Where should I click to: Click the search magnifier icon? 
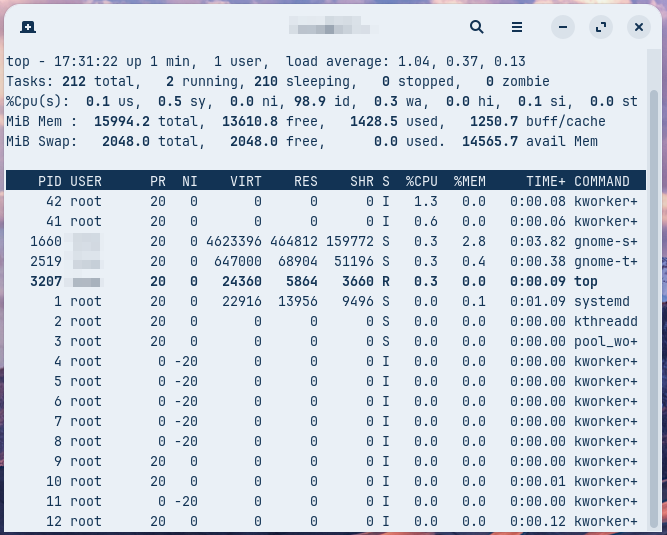tap(477, 27)
